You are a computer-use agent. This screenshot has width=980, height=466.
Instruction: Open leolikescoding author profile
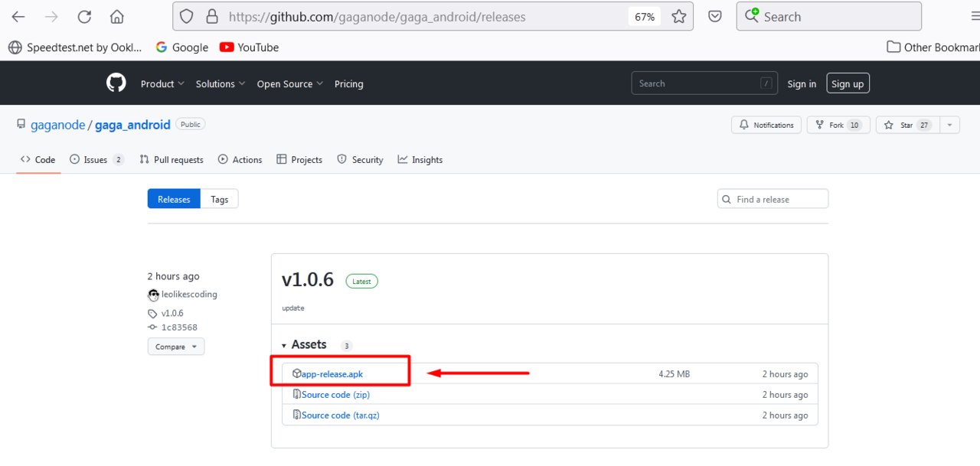pos(189,295)
